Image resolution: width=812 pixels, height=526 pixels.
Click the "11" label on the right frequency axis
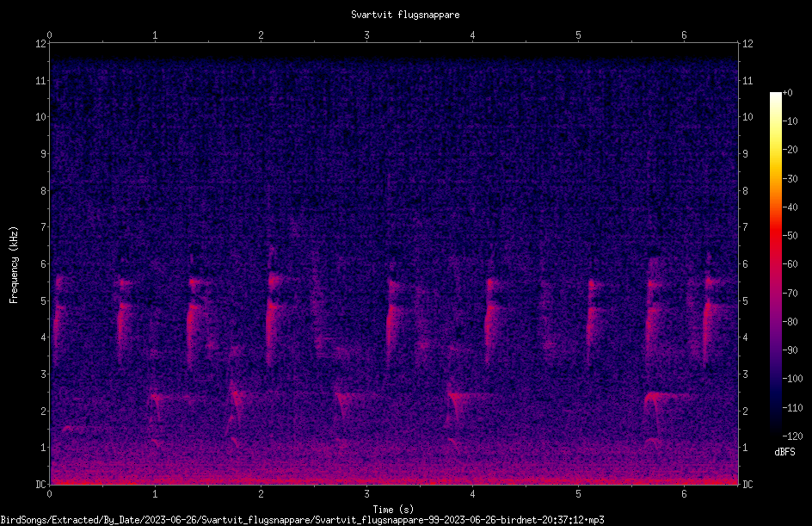click(747, 81)
